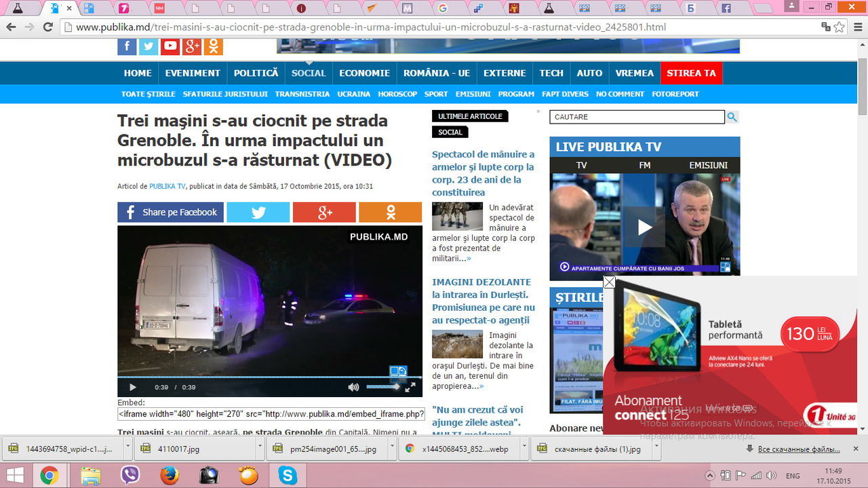
Task: Open VREMEA navigation item
Action: coord(635,73)
